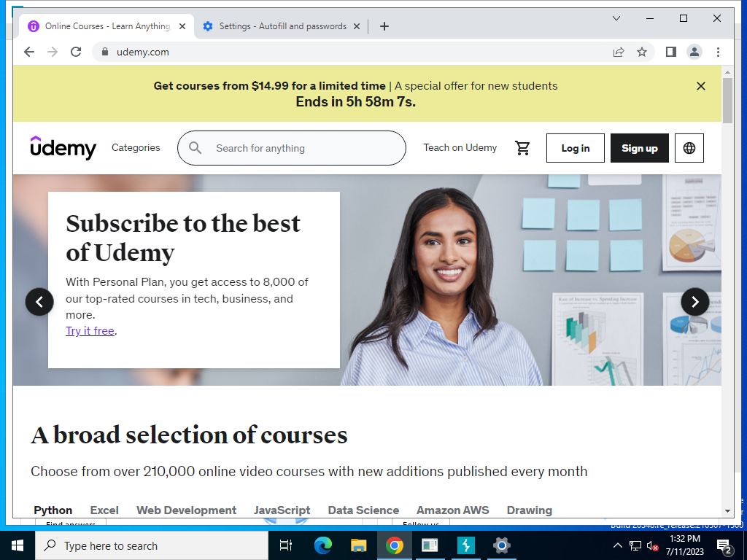Follow the Try it free link
747x560 pixels.
point(90,331)
